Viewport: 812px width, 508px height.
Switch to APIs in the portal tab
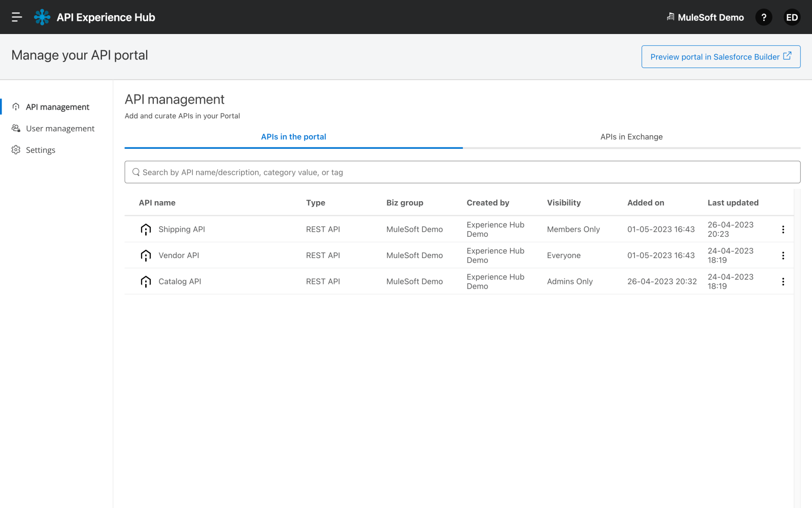point(293,137)
